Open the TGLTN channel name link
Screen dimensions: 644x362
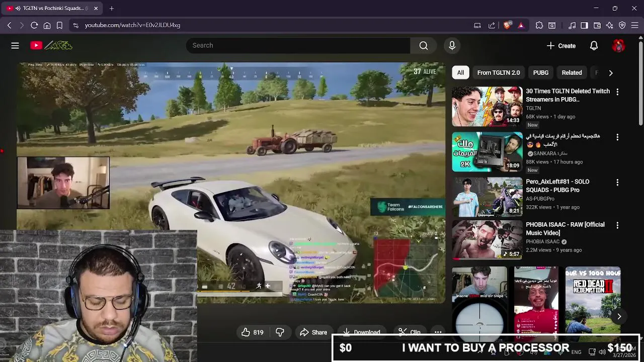[x=533, y=108]
